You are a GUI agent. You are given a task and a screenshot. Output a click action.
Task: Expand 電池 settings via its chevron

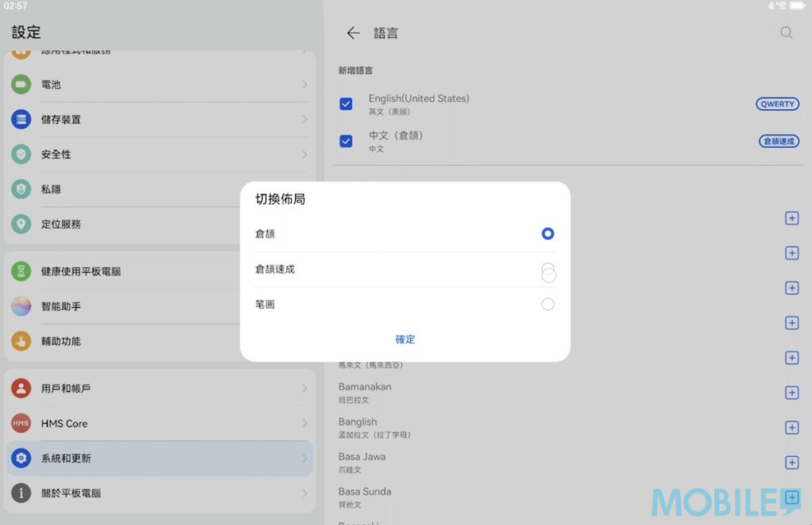[x=304, y=84]
